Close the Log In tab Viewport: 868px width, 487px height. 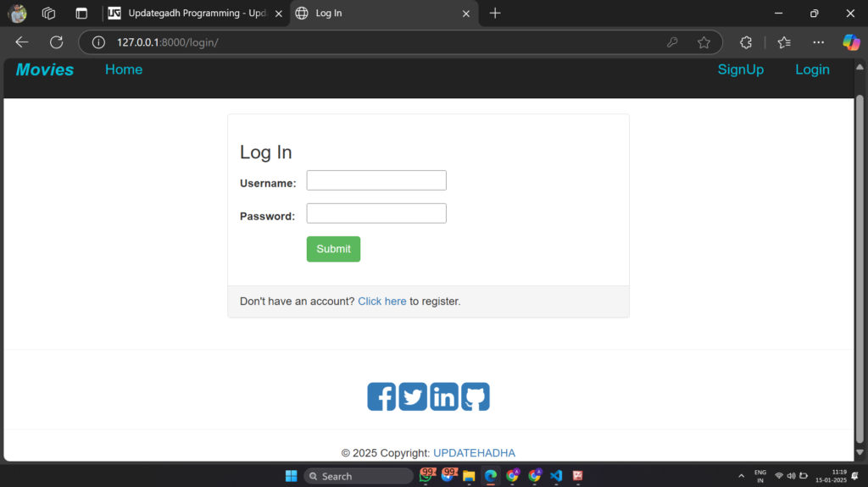tap(466, 14)
